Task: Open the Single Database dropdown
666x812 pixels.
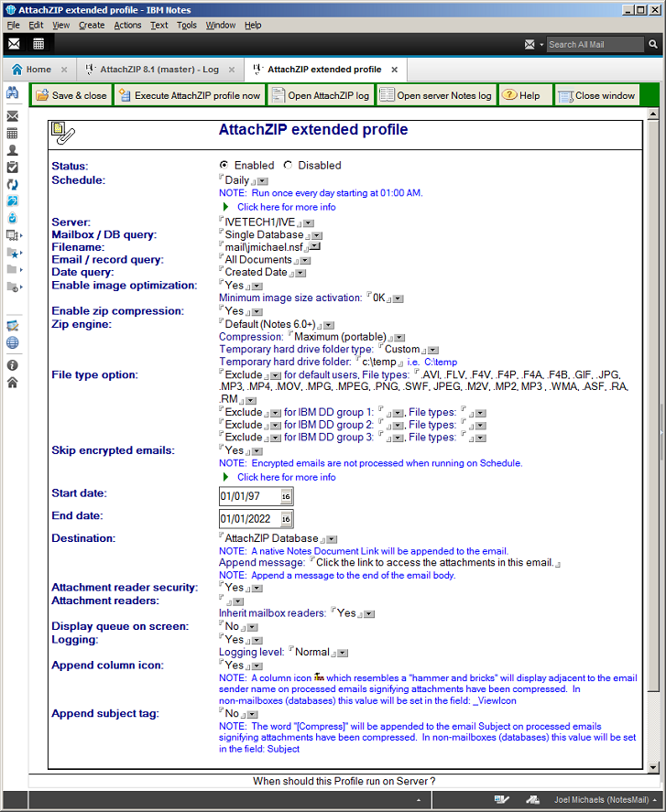Action: [x=317, y=235]
